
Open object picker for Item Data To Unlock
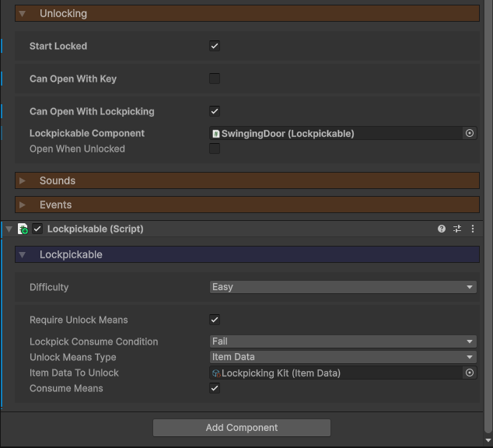(470, 373)
